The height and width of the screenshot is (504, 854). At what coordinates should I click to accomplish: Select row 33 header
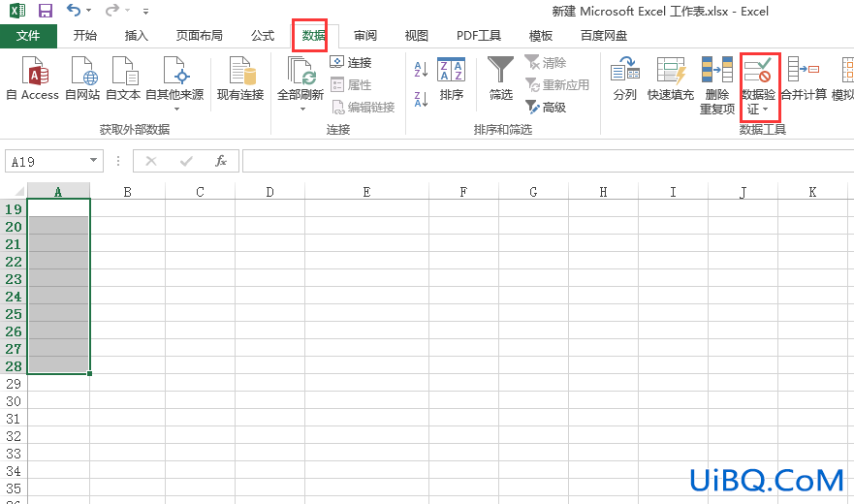tap(14, 453)
